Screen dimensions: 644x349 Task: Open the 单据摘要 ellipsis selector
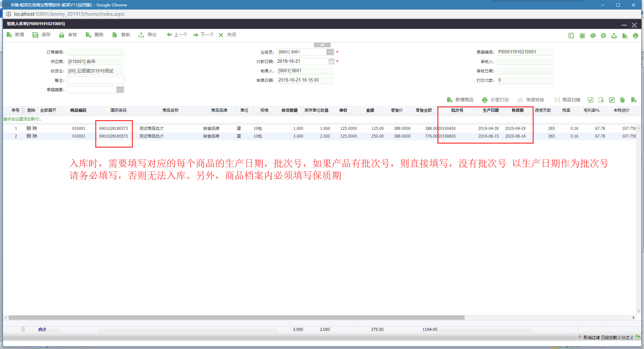tap(120, 90)
